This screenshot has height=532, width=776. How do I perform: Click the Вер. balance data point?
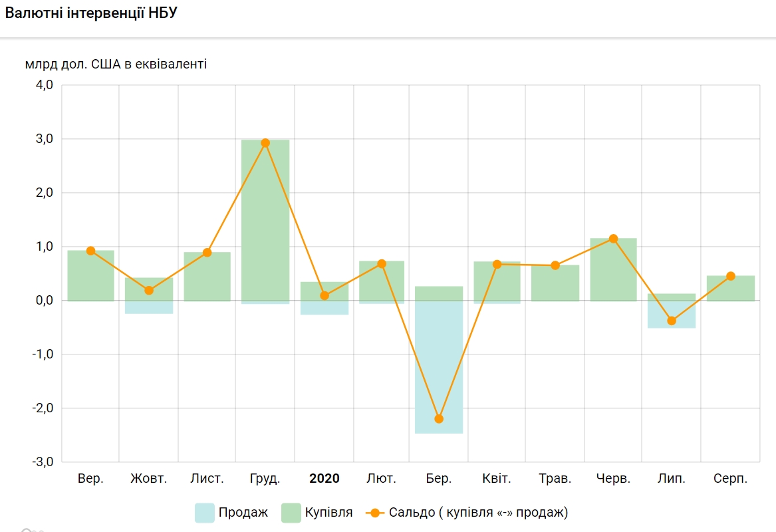(x=91, y=251)
